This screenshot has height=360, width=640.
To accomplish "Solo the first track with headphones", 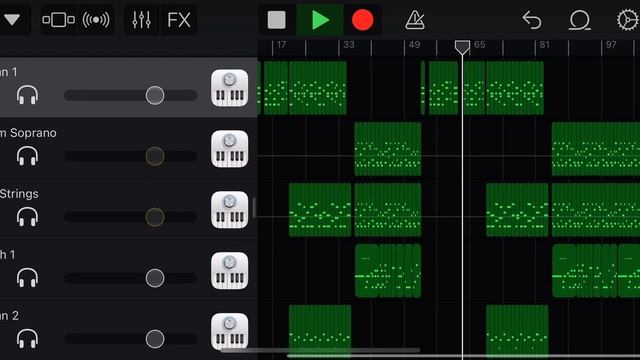I will click(27, 96).
